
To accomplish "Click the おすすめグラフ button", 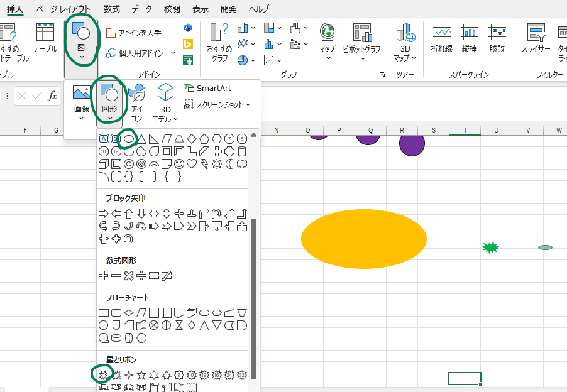I will tap(219, 43).
